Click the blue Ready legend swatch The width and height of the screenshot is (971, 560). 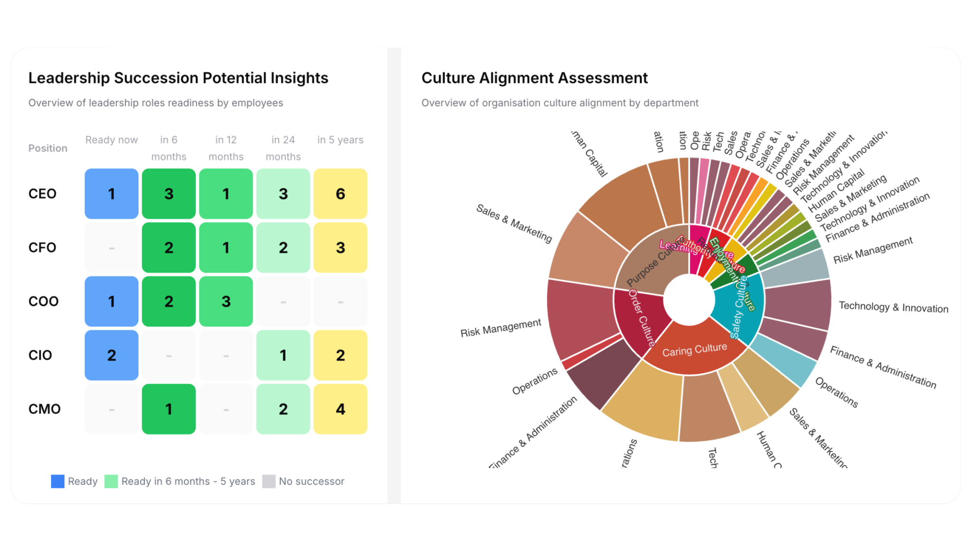pos(57,481)
